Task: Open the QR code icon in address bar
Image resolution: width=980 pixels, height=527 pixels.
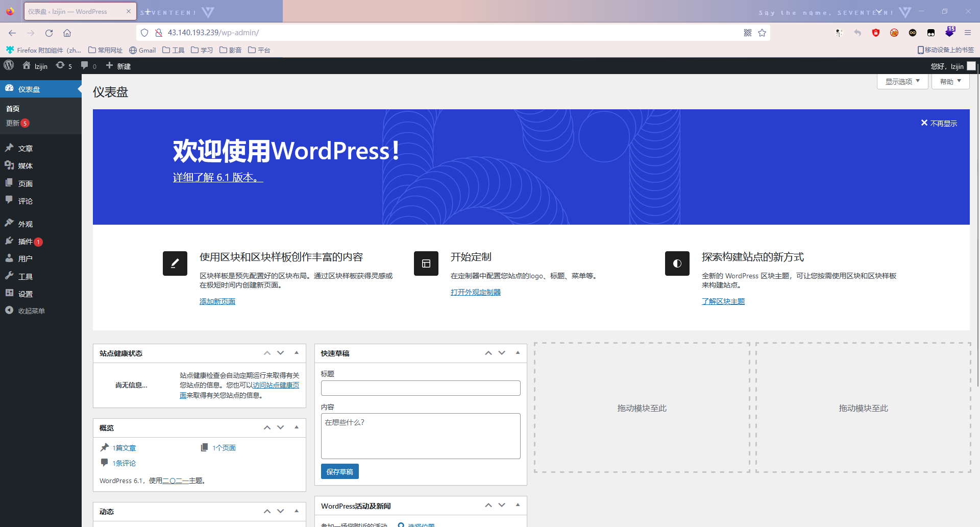Action: (748, 33)
